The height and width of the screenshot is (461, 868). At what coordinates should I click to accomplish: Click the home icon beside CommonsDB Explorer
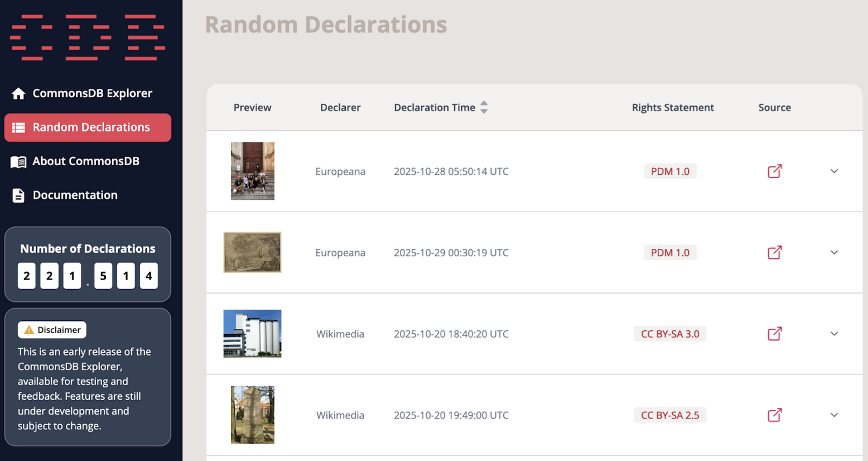(x=18, y=94)
